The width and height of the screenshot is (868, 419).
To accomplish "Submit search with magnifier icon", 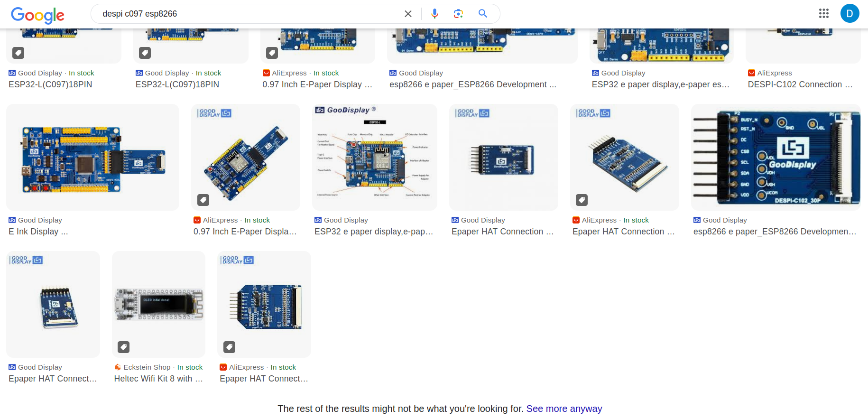I will [x=483, y=14].
